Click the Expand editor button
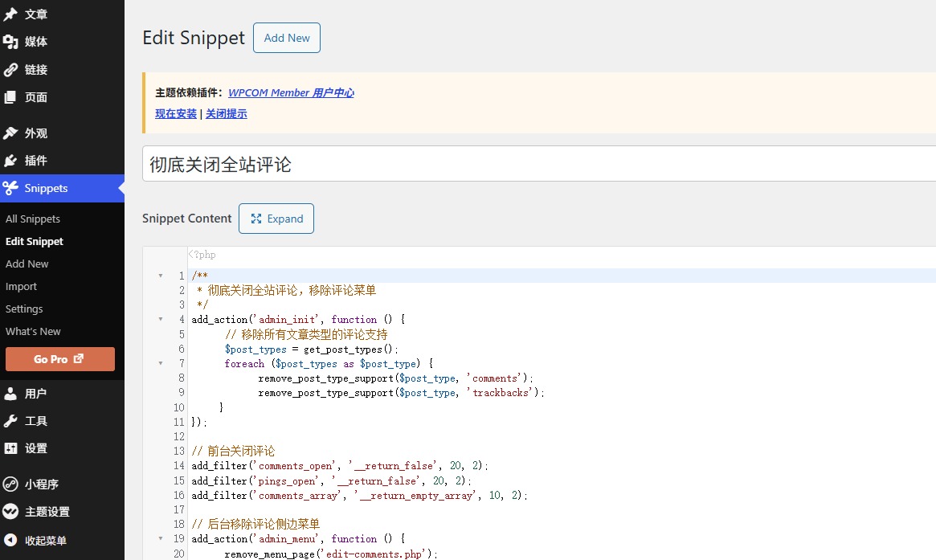 pos(276,219)
